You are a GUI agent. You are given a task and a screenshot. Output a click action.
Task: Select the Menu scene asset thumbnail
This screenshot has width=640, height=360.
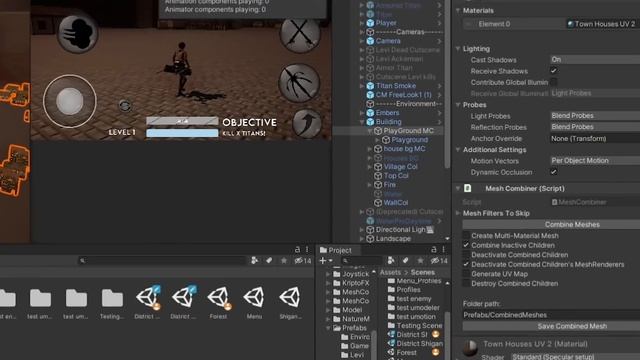coord(254,298)
